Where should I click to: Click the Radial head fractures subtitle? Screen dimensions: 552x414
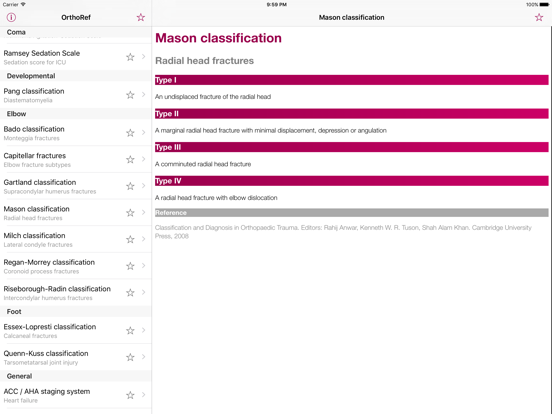click(204, 61)
